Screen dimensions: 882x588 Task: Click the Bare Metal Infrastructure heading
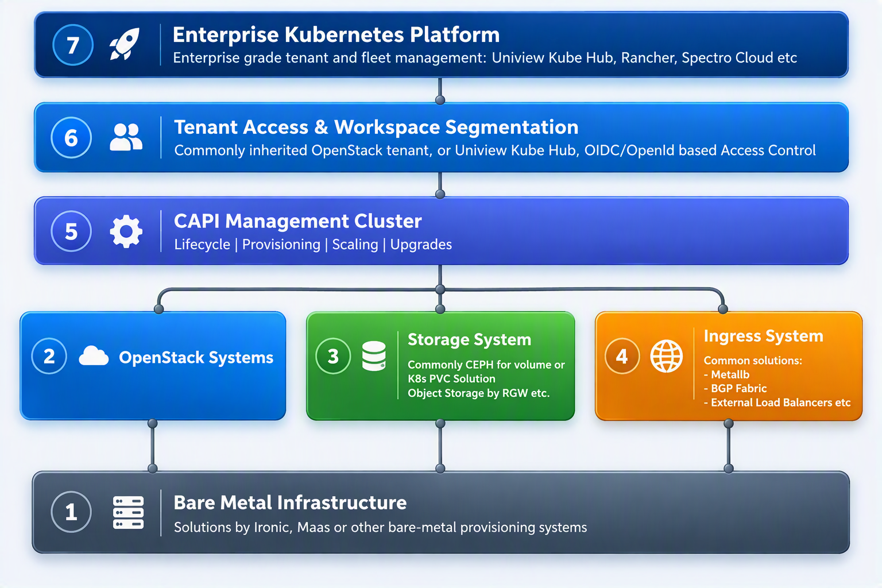point(290,502)
